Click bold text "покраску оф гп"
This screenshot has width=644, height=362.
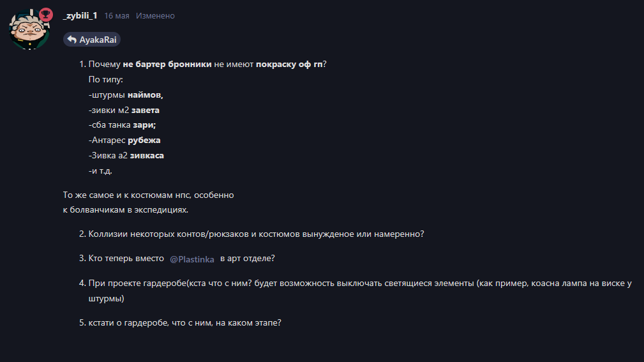[289, 64]
